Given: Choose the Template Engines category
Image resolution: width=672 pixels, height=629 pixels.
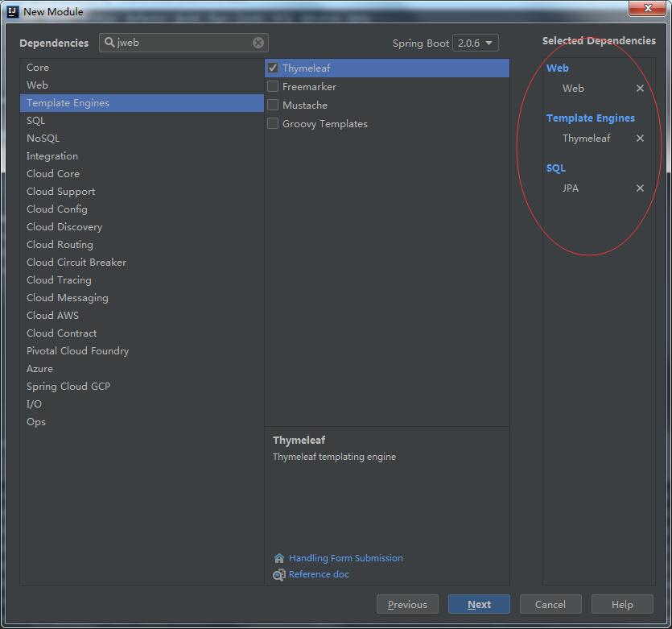Looking at the screenshot, I should point(142,103).
